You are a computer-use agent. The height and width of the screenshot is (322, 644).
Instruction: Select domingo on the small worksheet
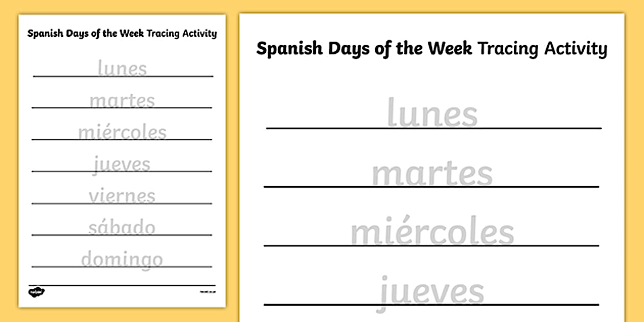122,260
